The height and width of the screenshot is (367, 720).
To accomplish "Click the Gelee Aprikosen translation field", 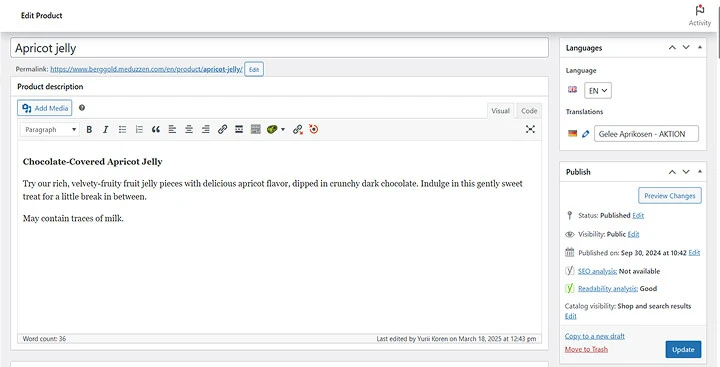I will pos(647,134).
